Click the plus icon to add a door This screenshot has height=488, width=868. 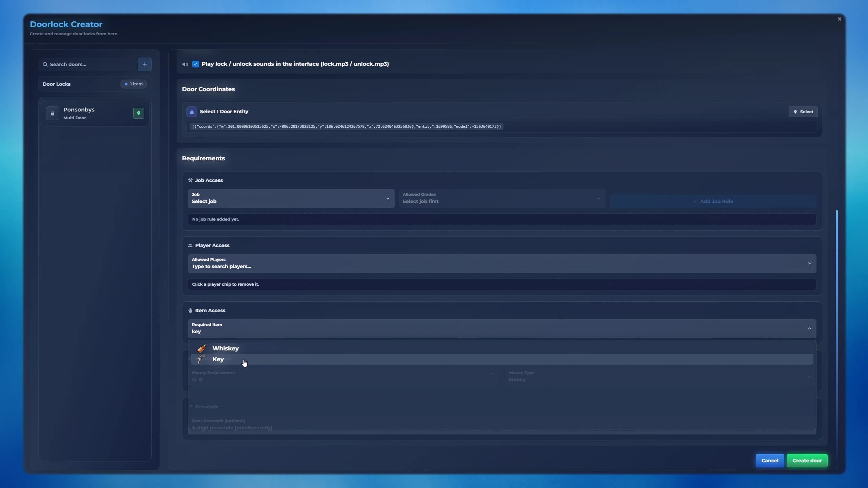(144, 64)
